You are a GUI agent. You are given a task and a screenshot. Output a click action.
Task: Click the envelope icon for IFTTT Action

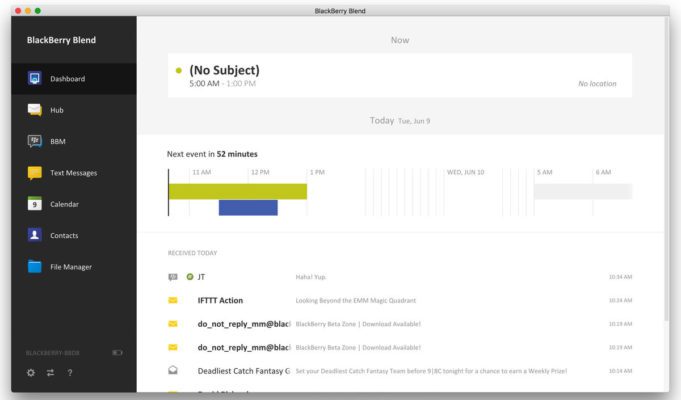coord(173,300)
